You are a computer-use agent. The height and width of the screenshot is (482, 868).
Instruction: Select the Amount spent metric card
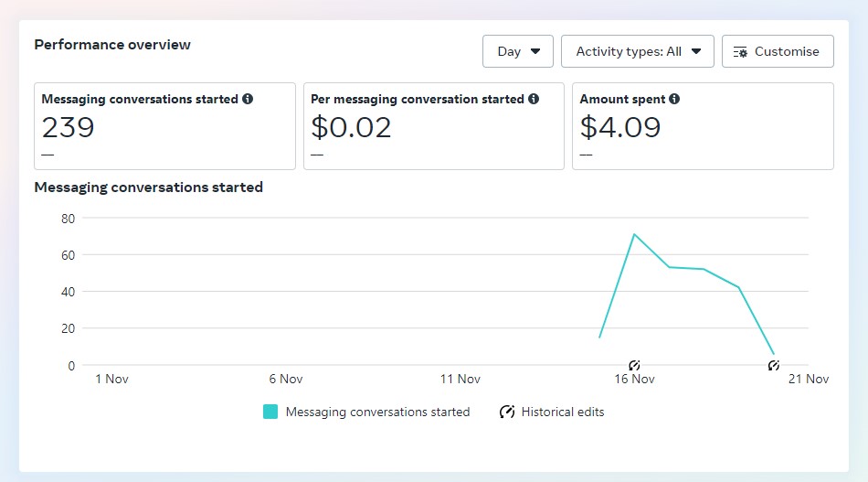(703, 126)
